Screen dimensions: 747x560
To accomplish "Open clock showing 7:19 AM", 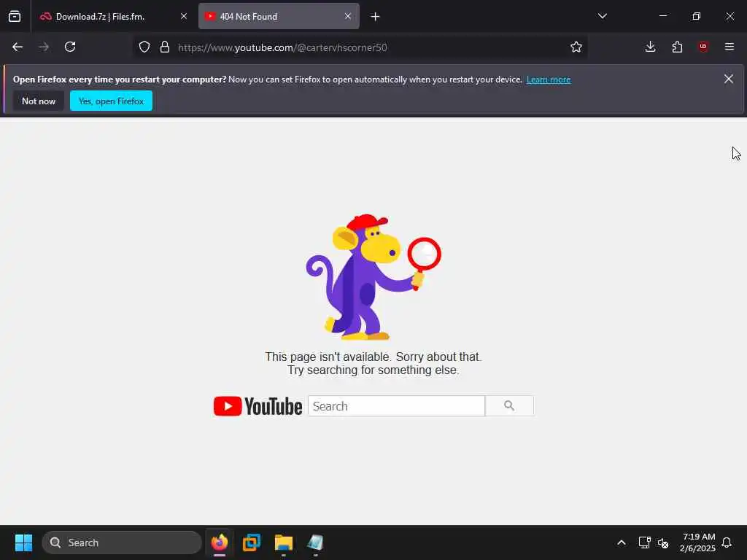I will coord(698,542).
